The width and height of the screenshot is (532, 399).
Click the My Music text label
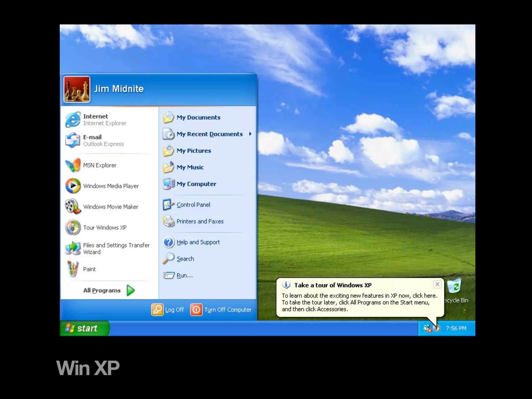click(190, 167)
